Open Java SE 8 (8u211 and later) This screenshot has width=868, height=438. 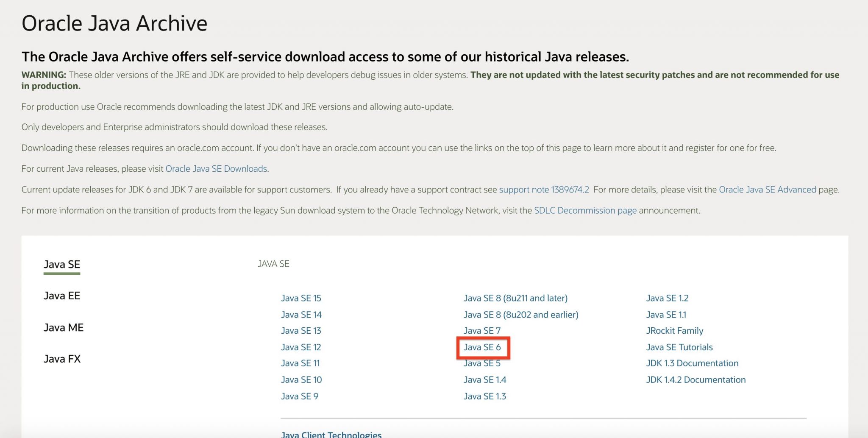pyautogui.click(x=515, y=298)
